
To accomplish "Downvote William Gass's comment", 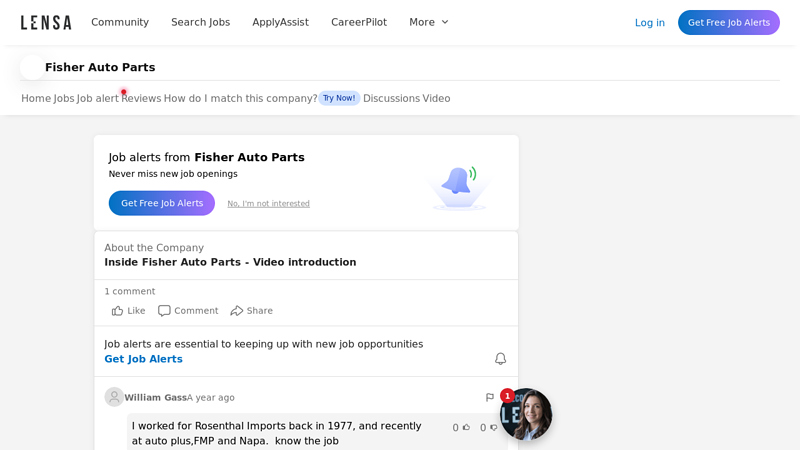I will pos(493,428).
